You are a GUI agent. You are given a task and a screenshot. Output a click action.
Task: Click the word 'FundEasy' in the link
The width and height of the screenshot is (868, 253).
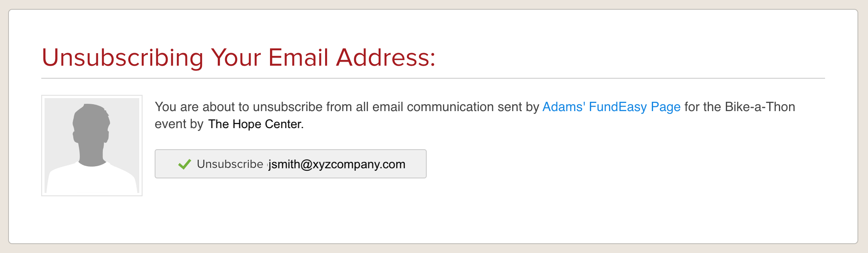617,107
